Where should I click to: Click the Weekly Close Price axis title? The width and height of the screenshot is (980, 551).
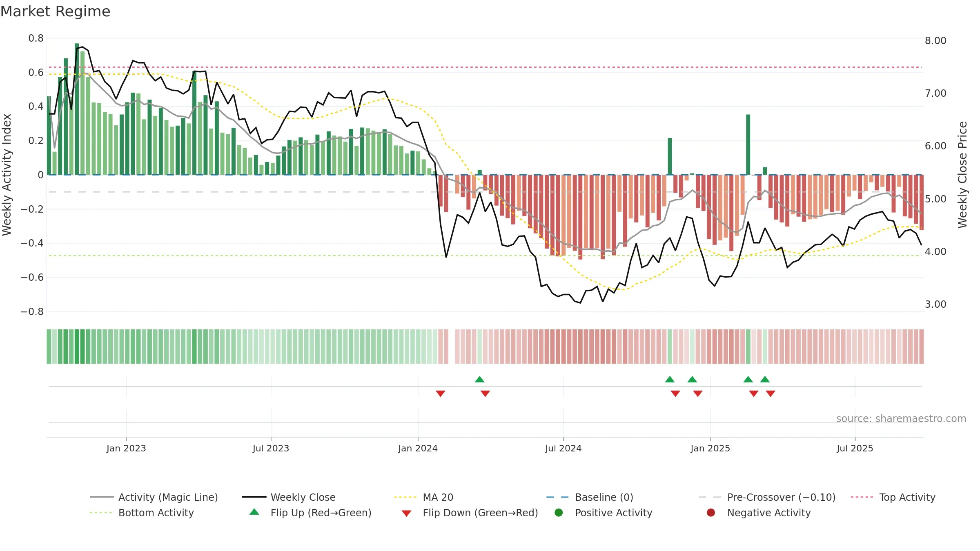click(x=962, y=175)
